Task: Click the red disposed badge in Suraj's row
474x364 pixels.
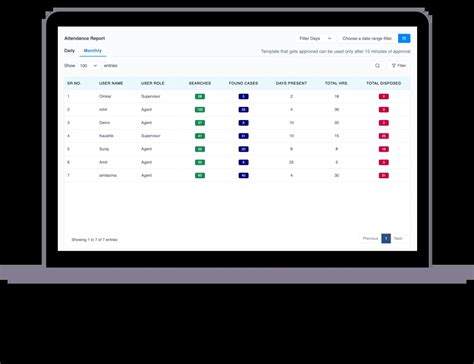Action: coord(384,149)
